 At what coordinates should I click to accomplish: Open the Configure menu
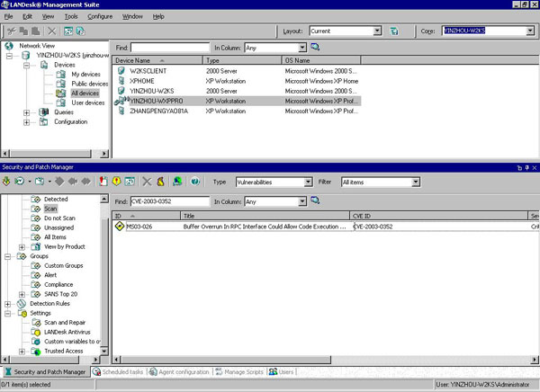point(100,16)
